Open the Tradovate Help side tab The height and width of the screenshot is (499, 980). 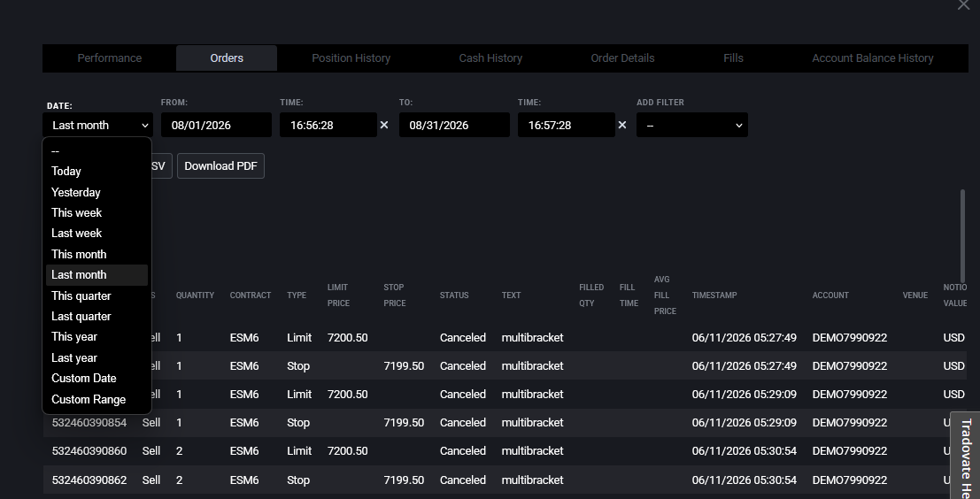click(966, 456)
